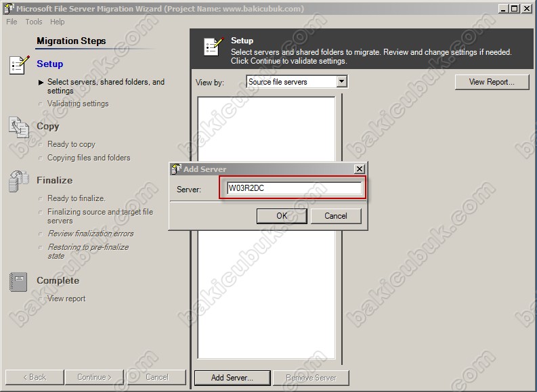Click the Continue button
Image resolution: width=537 pixels, height=392 pixels.
pos(94,377)
